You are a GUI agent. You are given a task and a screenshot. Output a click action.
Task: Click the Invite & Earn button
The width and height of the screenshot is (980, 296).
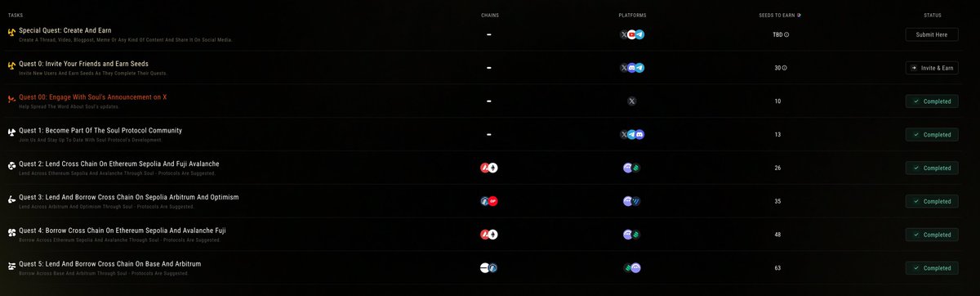click(931, 68)
